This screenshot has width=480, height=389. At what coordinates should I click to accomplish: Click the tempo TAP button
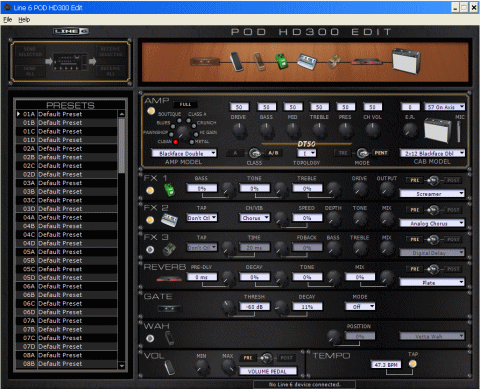413,364
